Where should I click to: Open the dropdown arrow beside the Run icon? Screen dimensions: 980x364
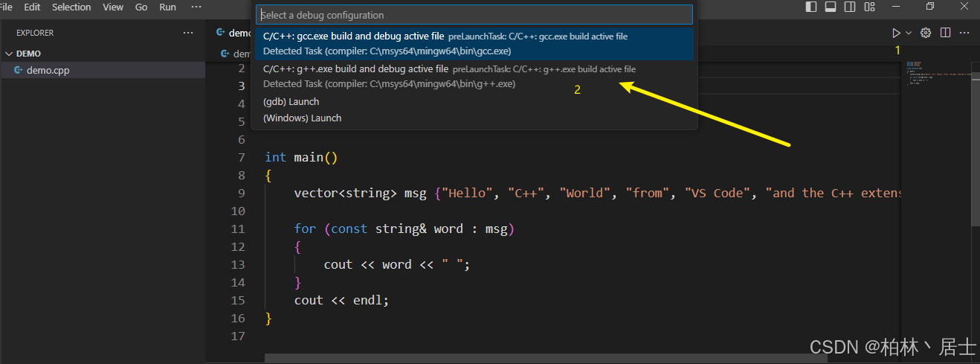click(x=909, y=33)
